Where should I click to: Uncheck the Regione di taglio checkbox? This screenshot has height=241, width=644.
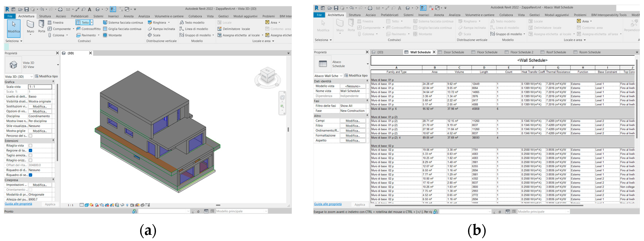tap(31, 151)
